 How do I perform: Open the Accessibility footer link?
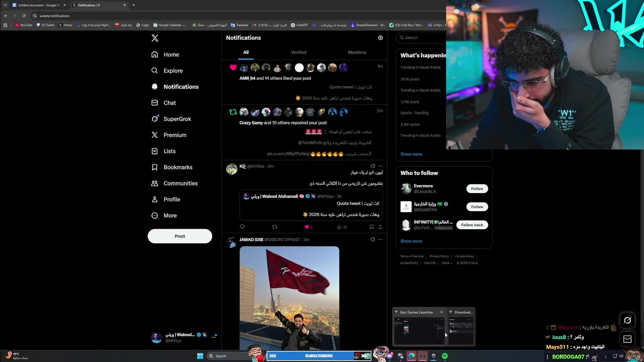409,263
